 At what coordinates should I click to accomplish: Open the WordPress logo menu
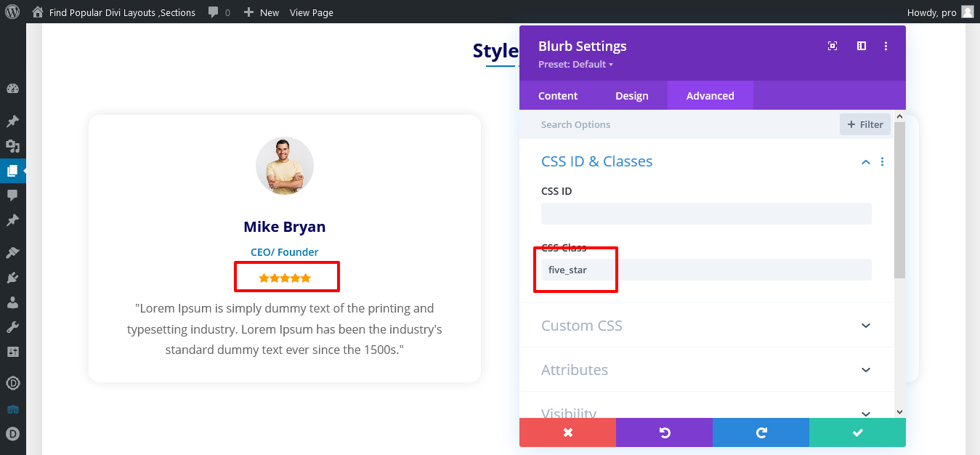12,12
